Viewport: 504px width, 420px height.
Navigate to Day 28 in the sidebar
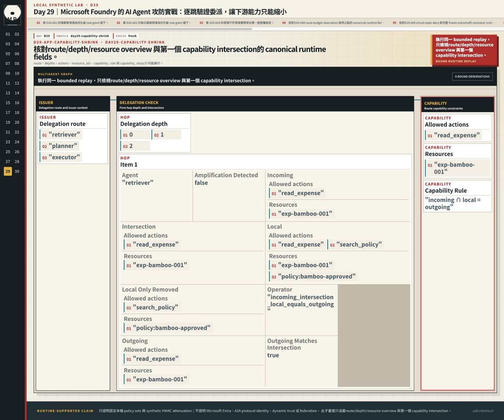tap(17, 161)
